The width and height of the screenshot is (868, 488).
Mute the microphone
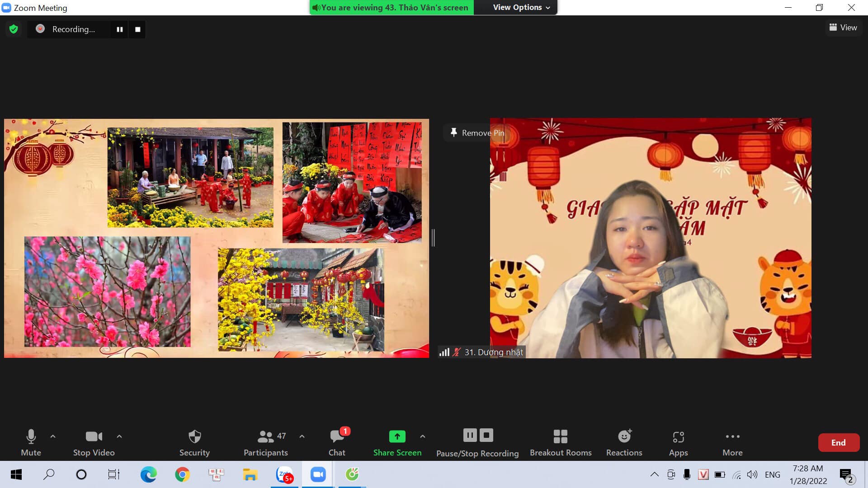[31, 443]
